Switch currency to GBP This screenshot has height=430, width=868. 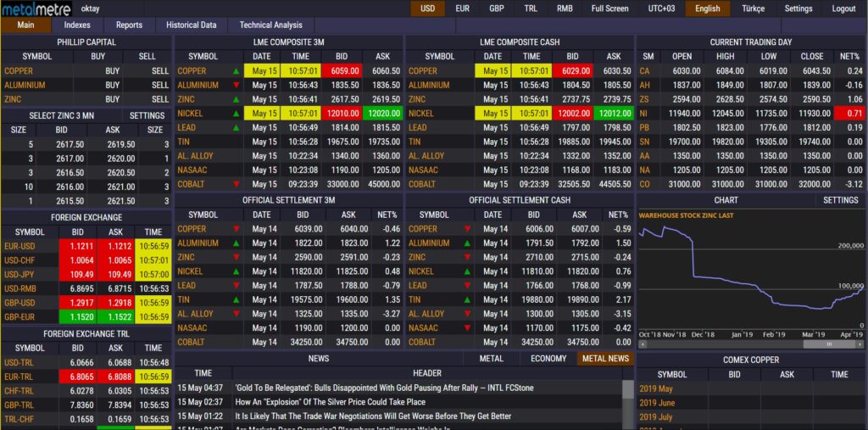[497, 8]
